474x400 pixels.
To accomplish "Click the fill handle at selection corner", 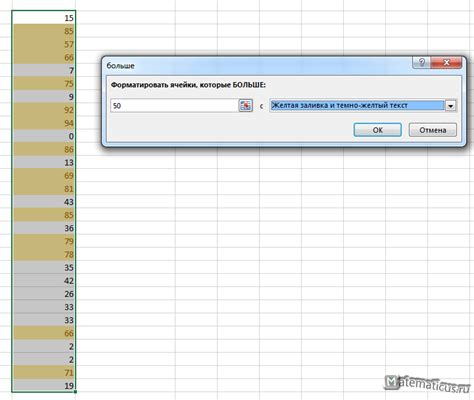I will tap(75, 392).
